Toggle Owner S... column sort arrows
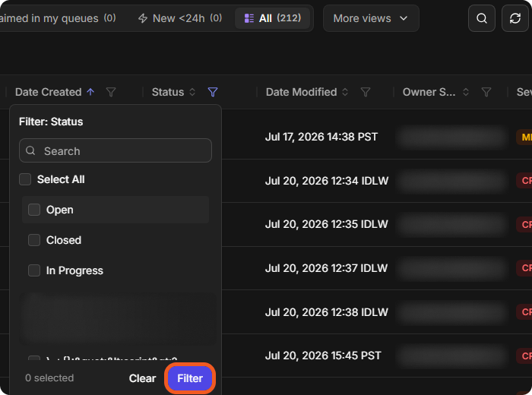Screen dimensions: 532x395 [466, 92]
